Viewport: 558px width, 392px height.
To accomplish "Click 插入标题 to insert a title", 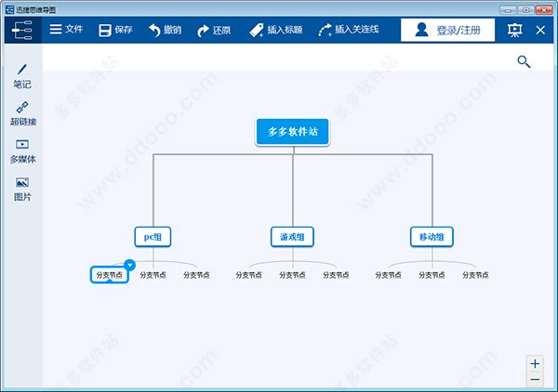I will tap(276, 30).
